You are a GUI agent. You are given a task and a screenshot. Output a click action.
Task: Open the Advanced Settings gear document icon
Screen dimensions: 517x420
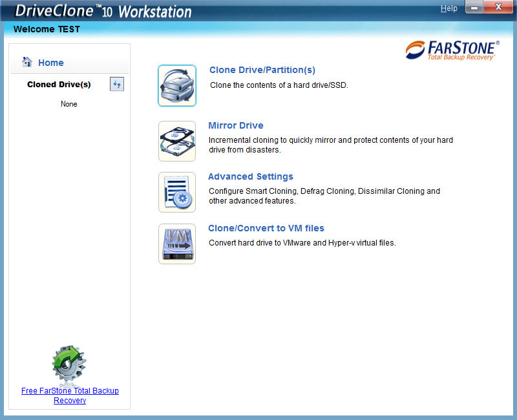pos(177,192)
